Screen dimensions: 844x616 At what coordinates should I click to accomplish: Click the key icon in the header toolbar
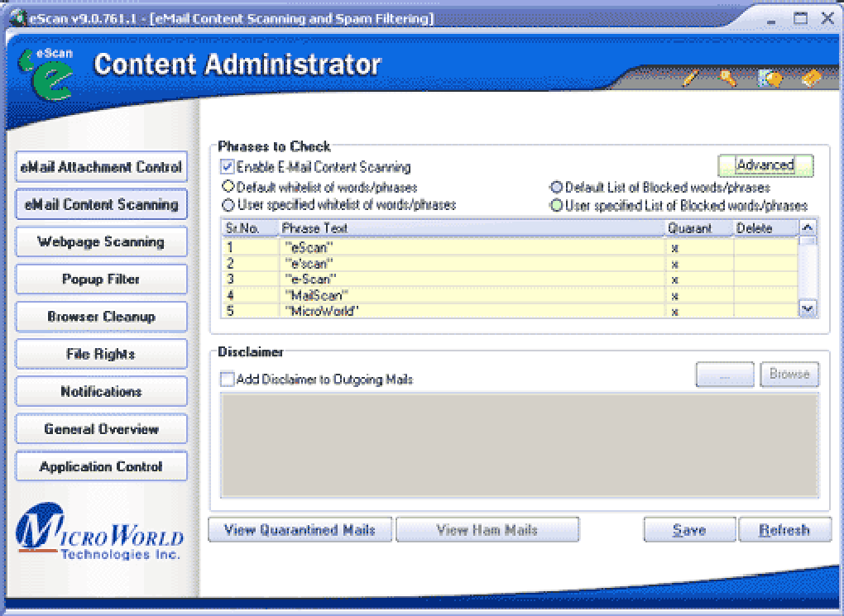(x=727, y=79)
